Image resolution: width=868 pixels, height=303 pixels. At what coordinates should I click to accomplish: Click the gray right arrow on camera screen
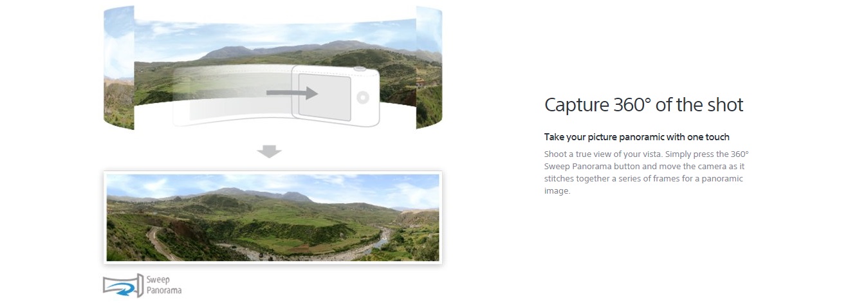click(x=292, y=94)
